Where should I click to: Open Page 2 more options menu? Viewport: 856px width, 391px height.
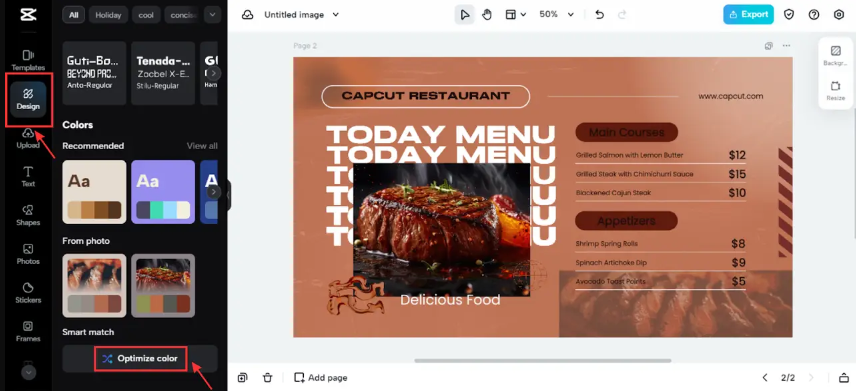tap(786, 46)
